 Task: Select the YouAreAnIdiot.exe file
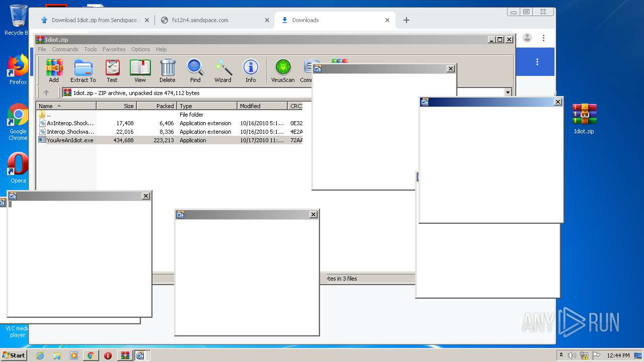(170, 140)
